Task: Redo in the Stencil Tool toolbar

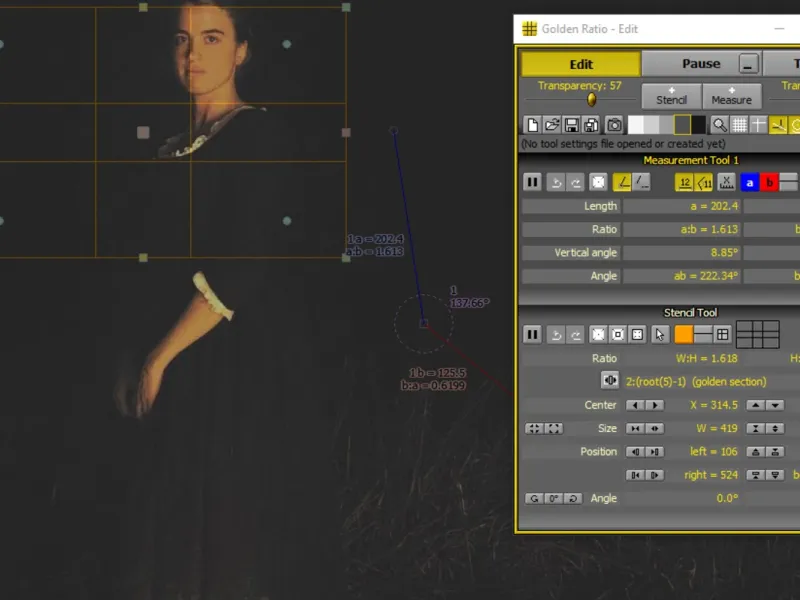Action: [576, 335]
